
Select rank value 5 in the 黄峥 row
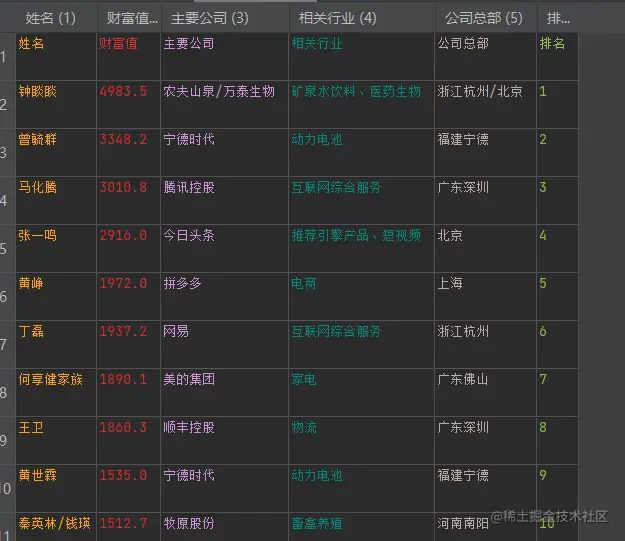pyautogui.click(x=557, y=296)
